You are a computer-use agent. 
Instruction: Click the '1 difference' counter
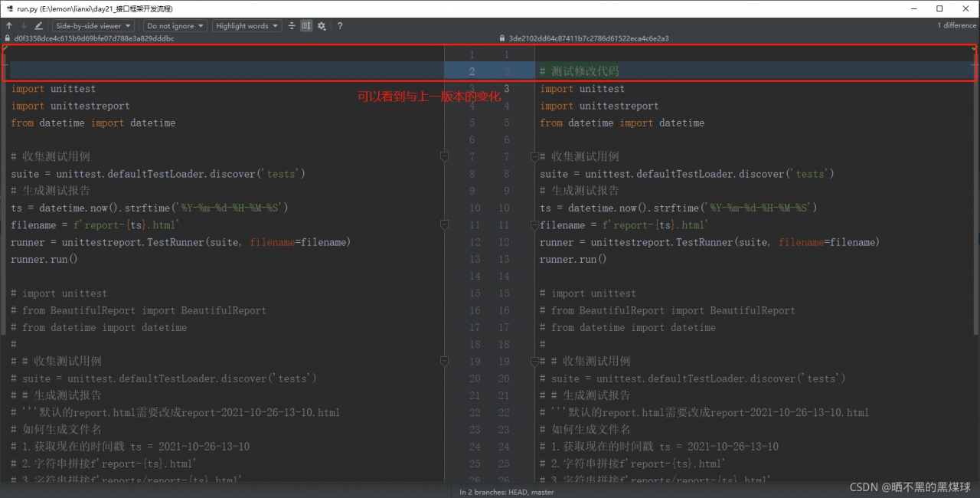pos(957,26)
